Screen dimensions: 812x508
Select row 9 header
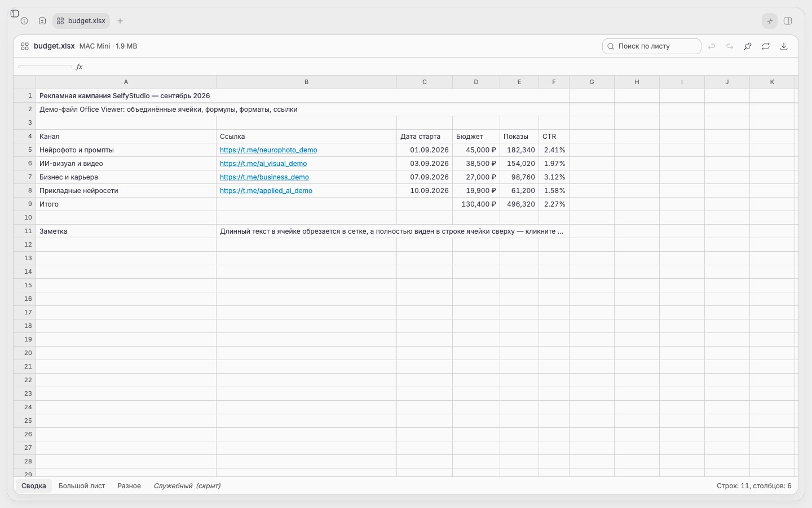(25, 204)
